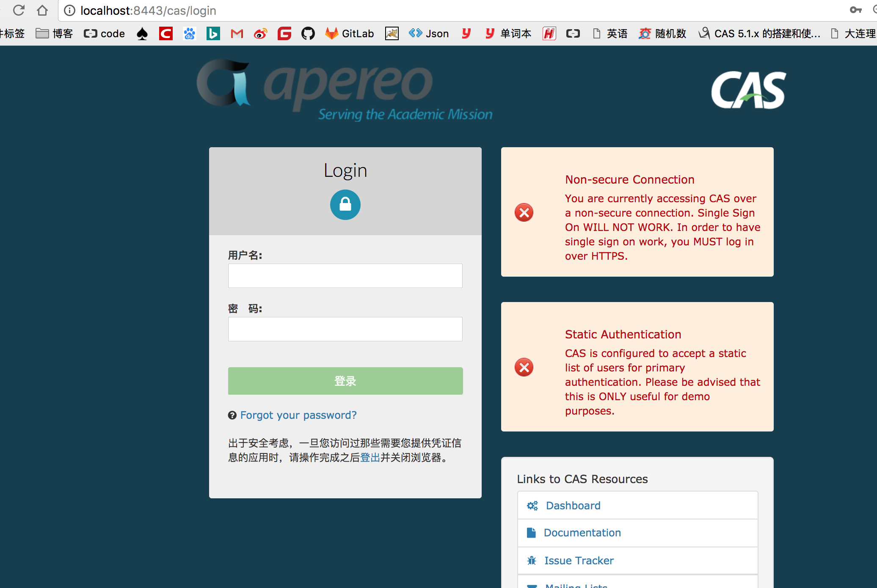Click the site info icon beside URL
Image resolution: width=877 pixels, height=588 pixels.
(x=69, y=10)
